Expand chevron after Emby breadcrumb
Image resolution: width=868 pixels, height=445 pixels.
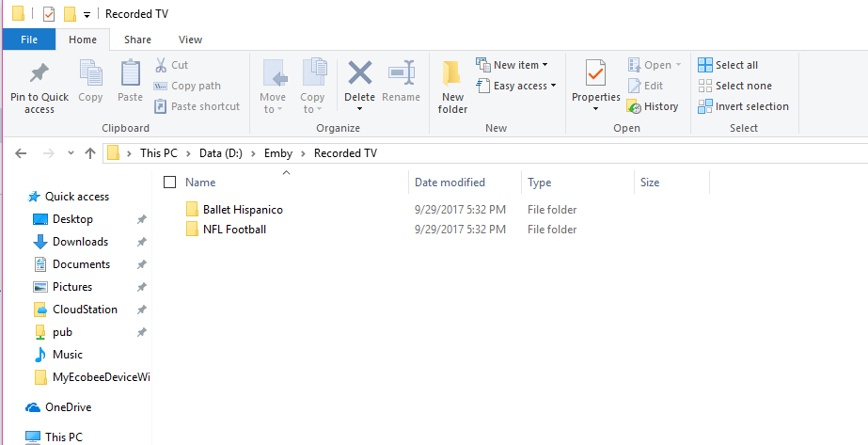(x=303, y=153)
